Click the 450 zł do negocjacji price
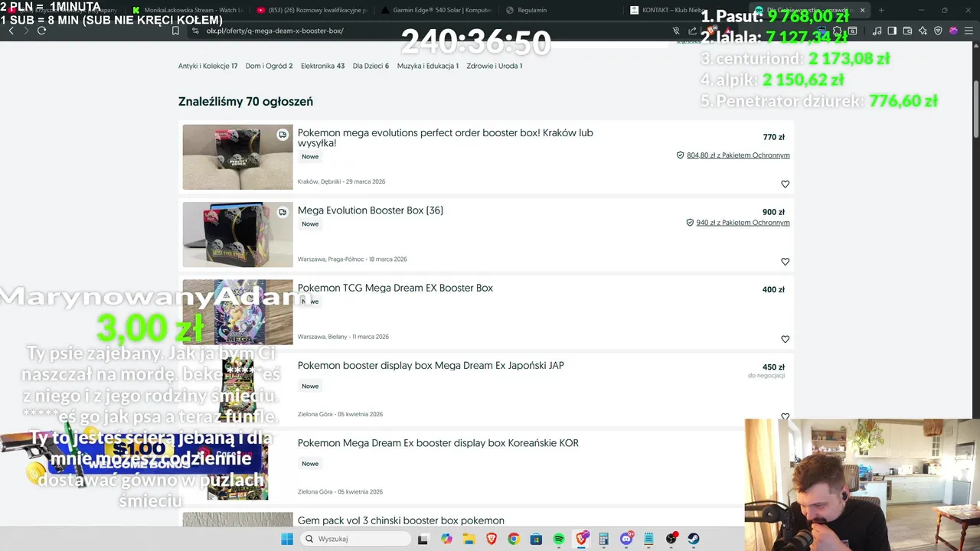The height and width of the screenshot is (551, 980). tap(766, 370)
